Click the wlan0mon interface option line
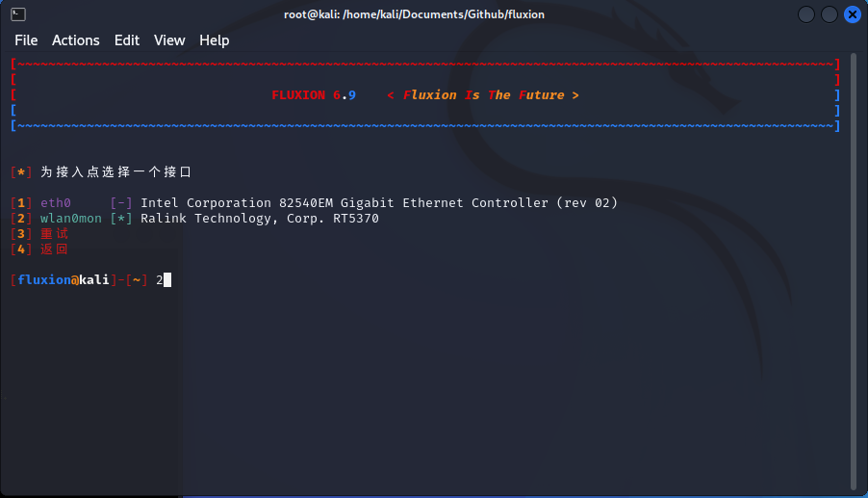Viewport: 868px width, 498px height. point(194,219)
